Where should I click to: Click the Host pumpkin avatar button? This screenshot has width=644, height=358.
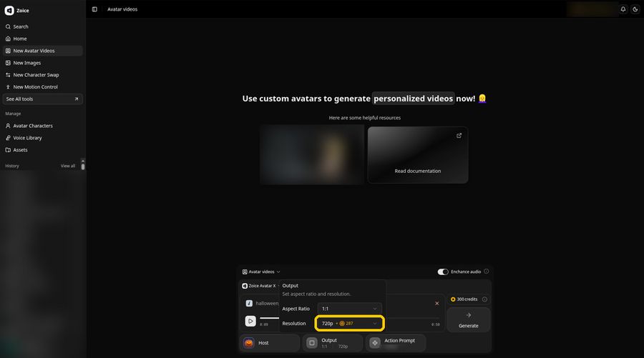(x=270, y=343)
